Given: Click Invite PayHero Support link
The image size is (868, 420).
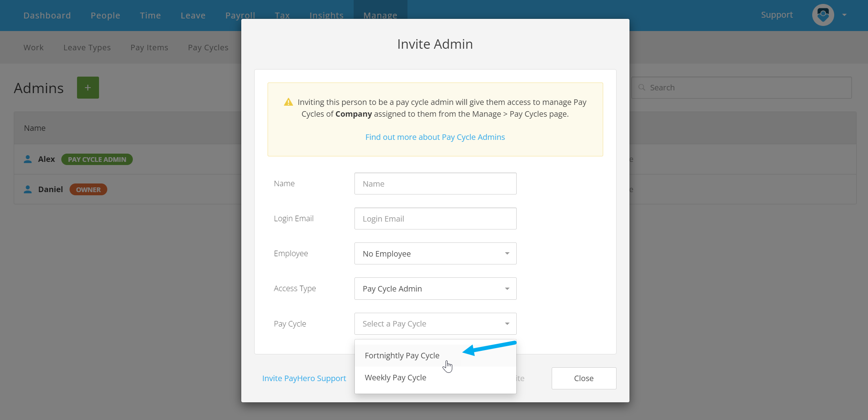Looking at the screenshot, I should (304, 378).
